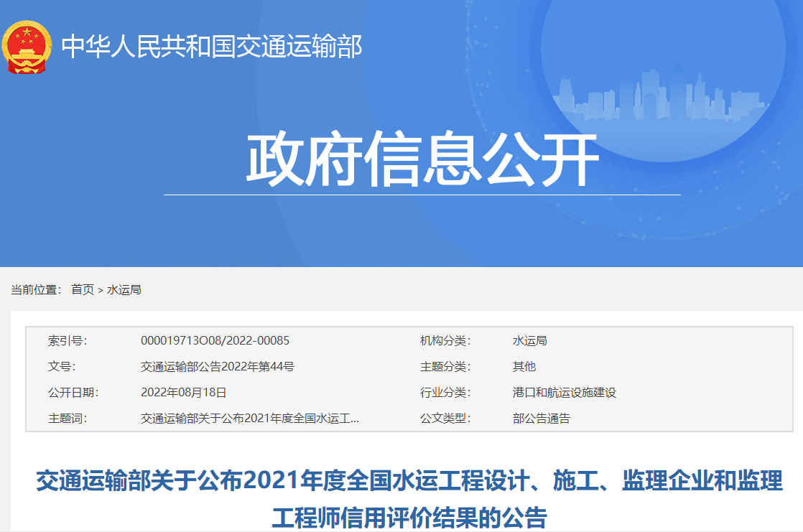Open 首页 in the breadcrumb
The width and height of the screenshot is (803, 532).
82,289
